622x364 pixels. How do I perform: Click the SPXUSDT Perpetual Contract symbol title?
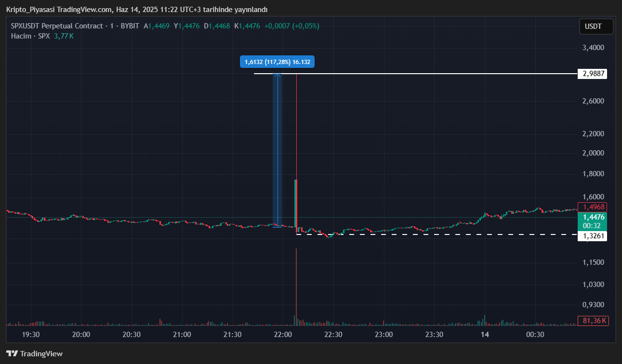click(x=57, y=26)
